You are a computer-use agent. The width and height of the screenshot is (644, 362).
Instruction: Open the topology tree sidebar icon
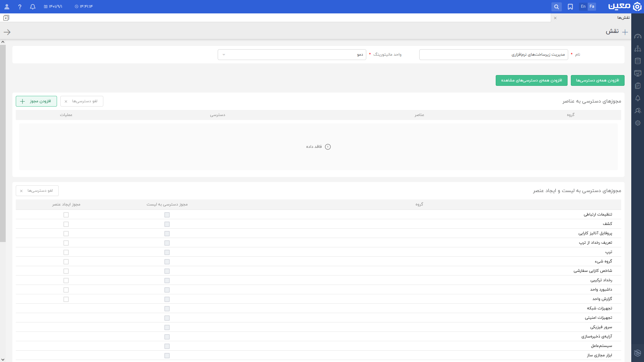(x=638, y=49)
